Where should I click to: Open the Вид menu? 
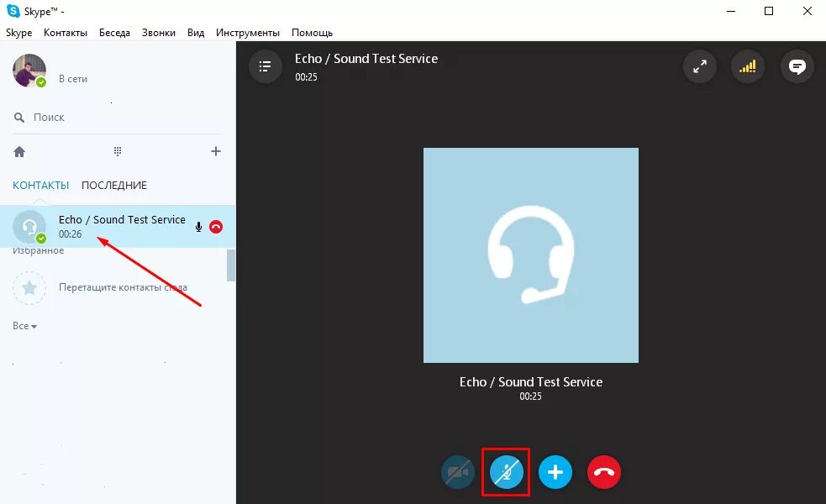coord(196,33)
